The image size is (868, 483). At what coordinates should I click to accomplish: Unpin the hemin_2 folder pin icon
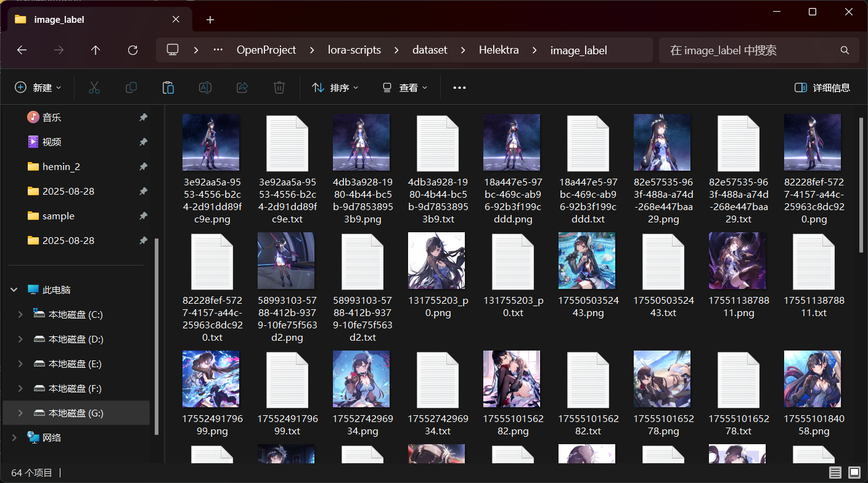tap(143, 166)
